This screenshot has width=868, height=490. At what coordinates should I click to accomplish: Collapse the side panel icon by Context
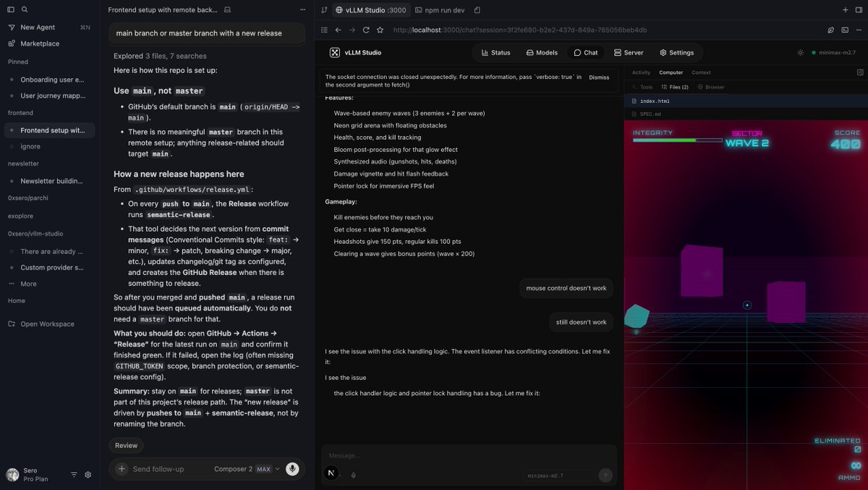click(x=859, y=72)
